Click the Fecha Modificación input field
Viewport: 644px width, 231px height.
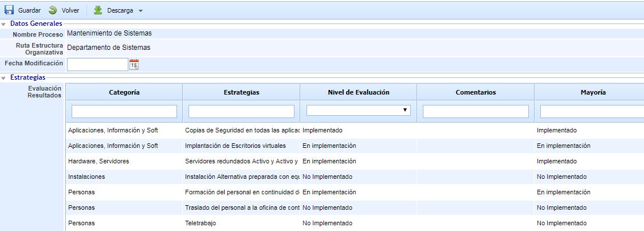[97, 64]
